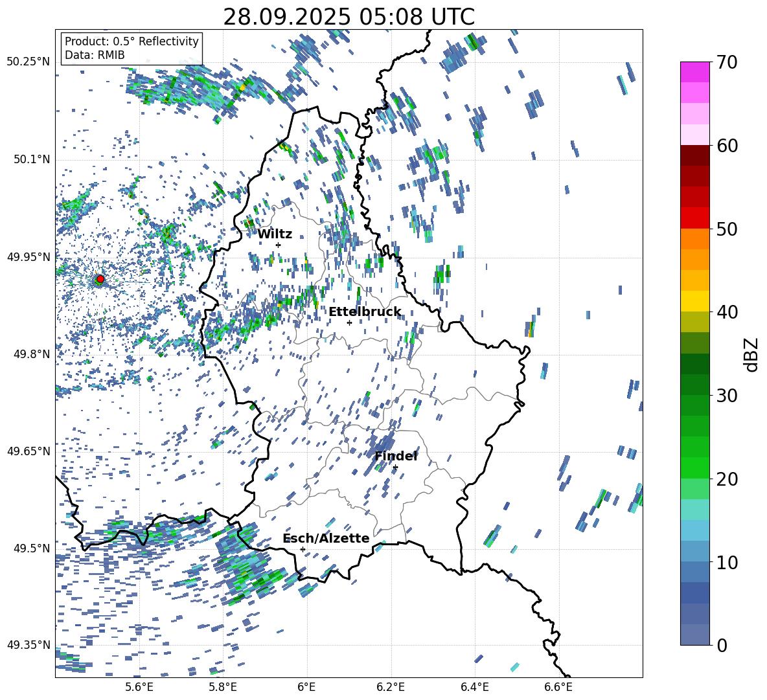Viewport: 767px width, 700px height.
Task: Click the 49.8°N latitude label
Action: [31, 354]
